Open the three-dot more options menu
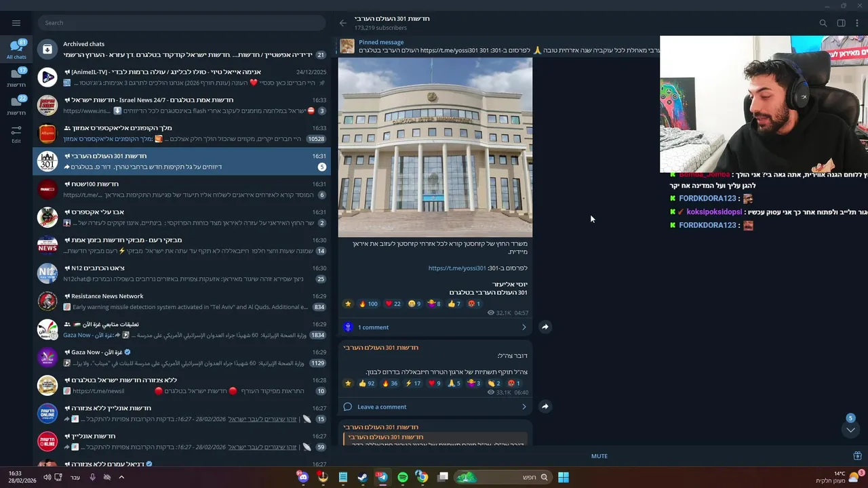 pyautogui.click(x=857, y=23)
